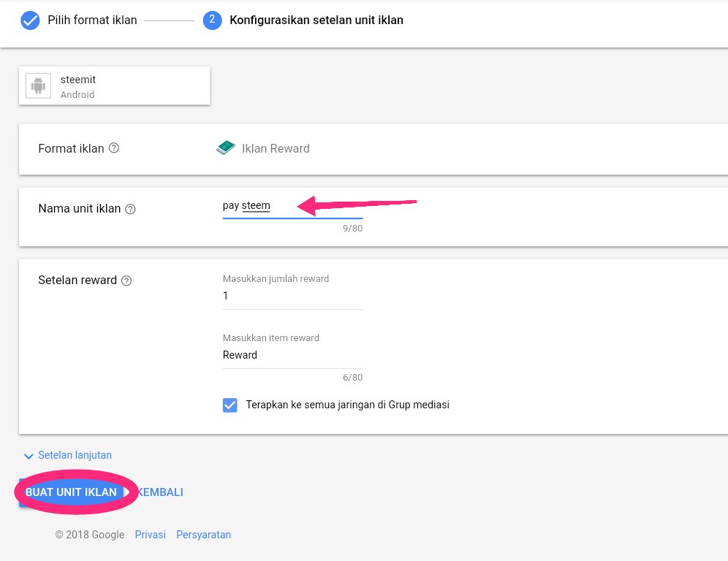Click the Masukkan jumlah reward field

click(x=292, y=296)
